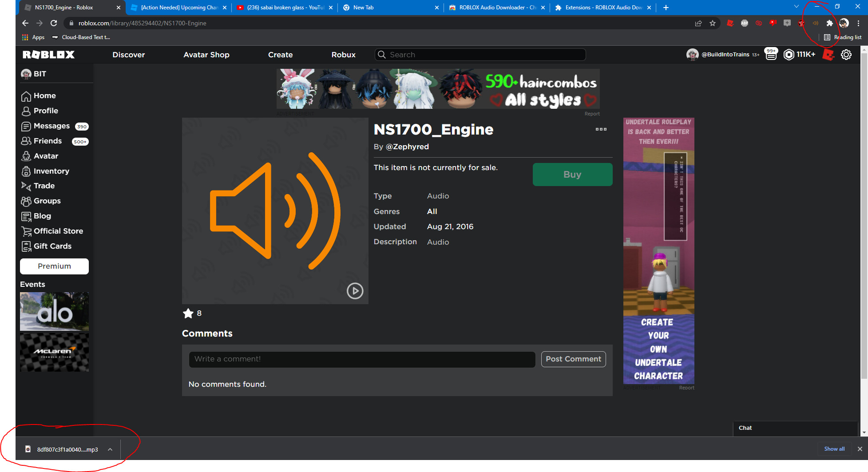868x472 pixels.
Task: Open the Avatar Shop menu
Action: coord(206,55)
